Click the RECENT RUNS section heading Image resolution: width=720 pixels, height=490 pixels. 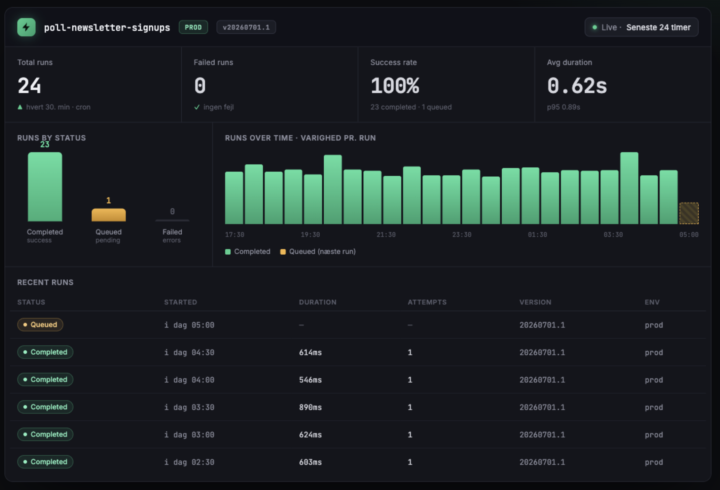click(45, 282)
